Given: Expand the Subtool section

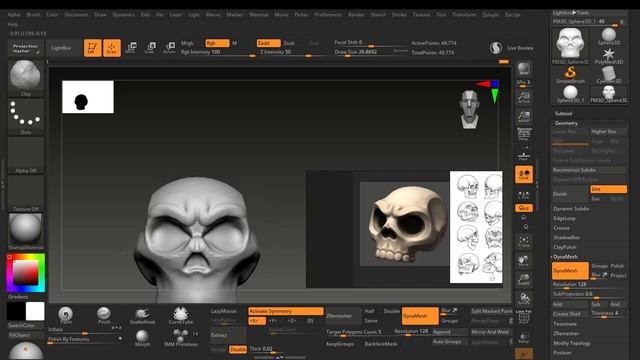Looking at the screenshot, I should (x=563, y=113).
